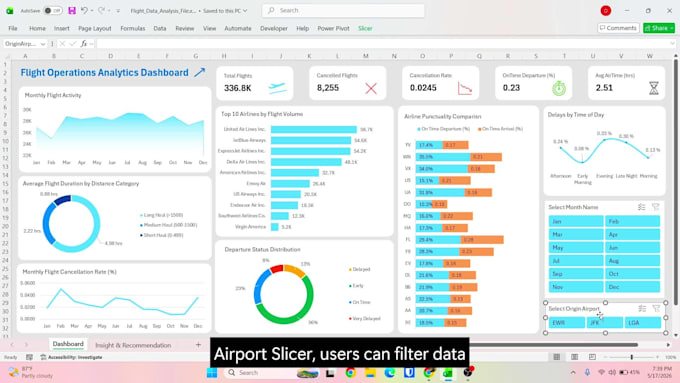Click the Undo arrow icon

click(85, 10)
